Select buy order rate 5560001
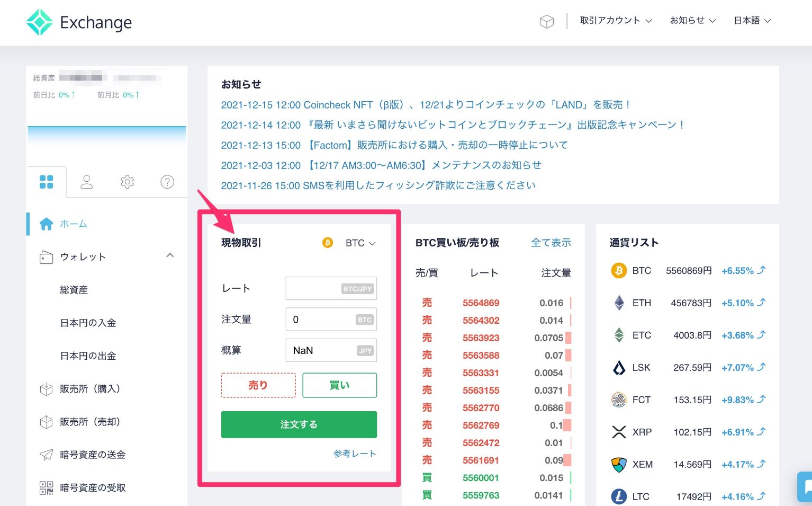 481,478
